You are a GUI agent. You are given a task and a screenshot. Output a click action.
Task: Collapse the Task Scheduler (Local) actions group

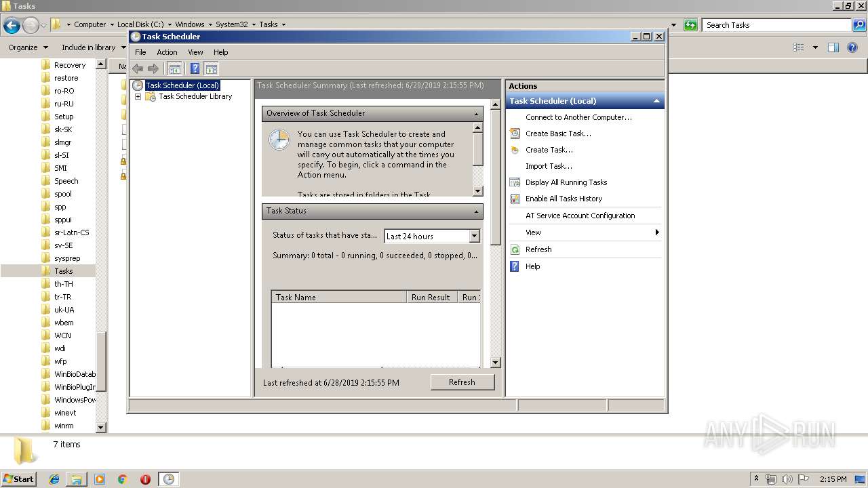coord(656,101)
